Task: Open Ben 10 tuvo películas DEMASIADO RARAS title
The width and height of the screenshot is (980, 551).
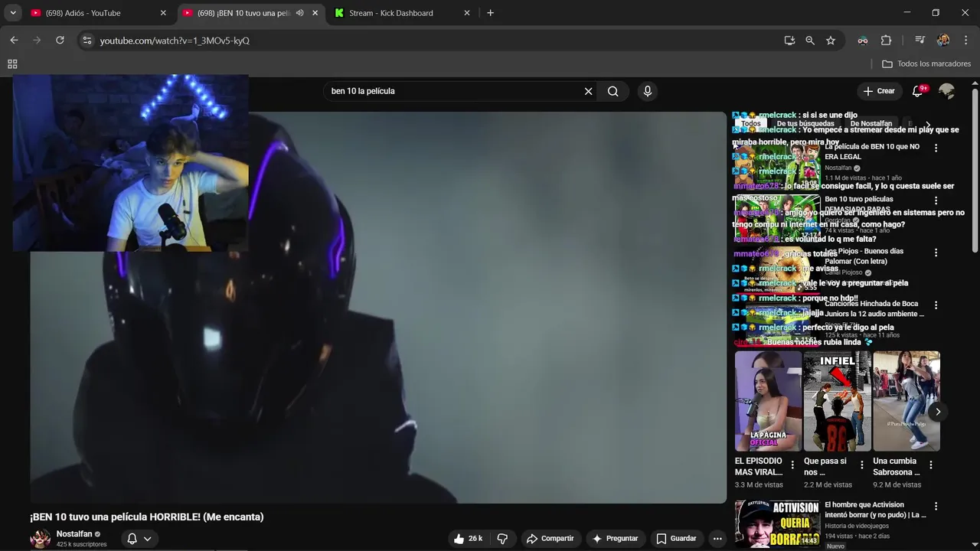Action: (870, 204)
